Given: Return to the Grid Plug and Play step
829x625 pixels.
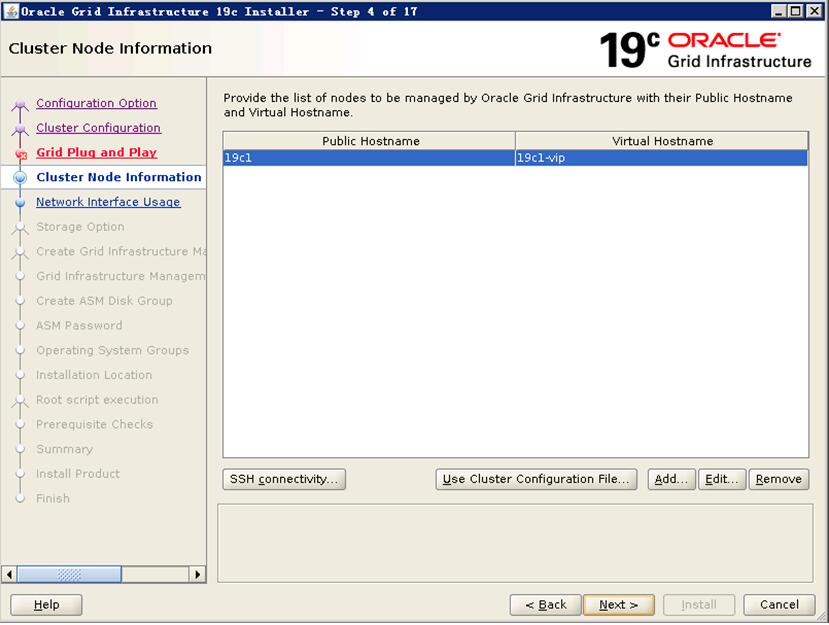Looking at the screenshot, I should (x=96, y=152).
